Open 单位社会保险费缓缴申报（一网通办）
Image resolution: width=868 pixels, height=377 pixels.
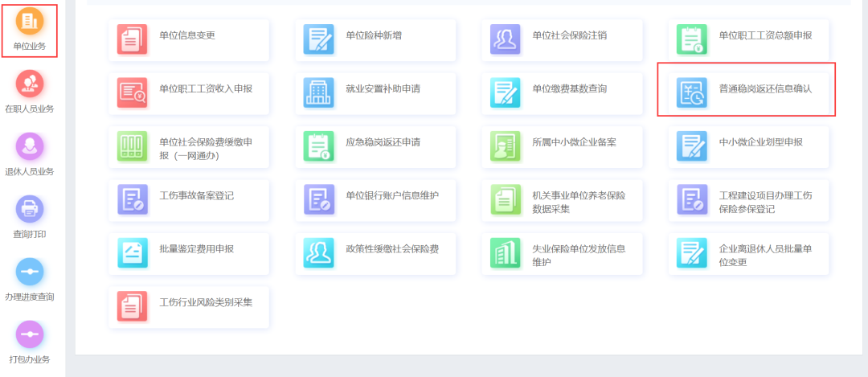click(206, 148)
